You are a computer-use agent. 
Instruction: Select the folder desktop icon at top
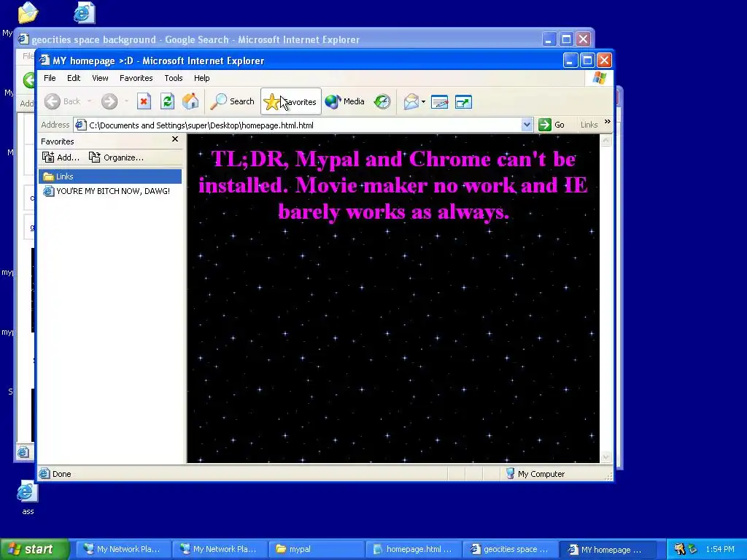[x=28, y=12]
